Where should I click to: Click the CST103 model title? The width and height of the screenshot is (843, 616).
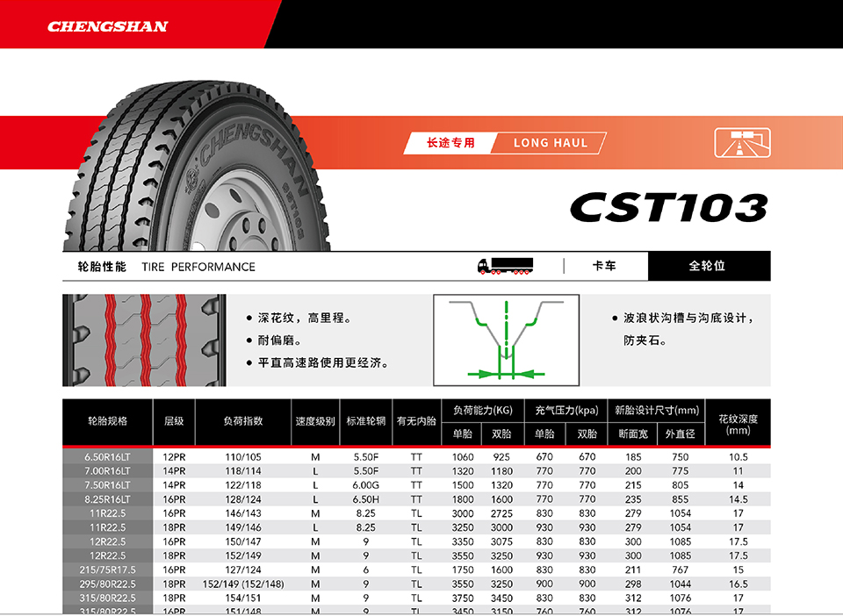(669, 208)
